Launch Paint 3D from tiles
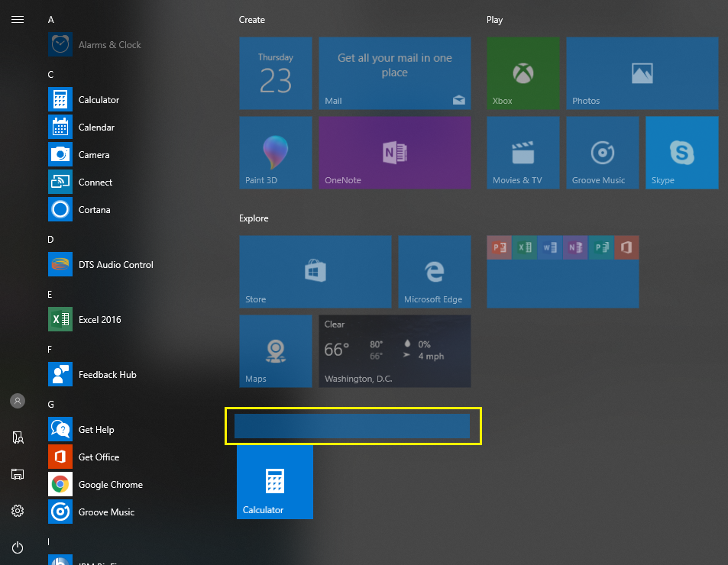Image resolution: width=728 pixels, height=565 pixels. [275, 153]
